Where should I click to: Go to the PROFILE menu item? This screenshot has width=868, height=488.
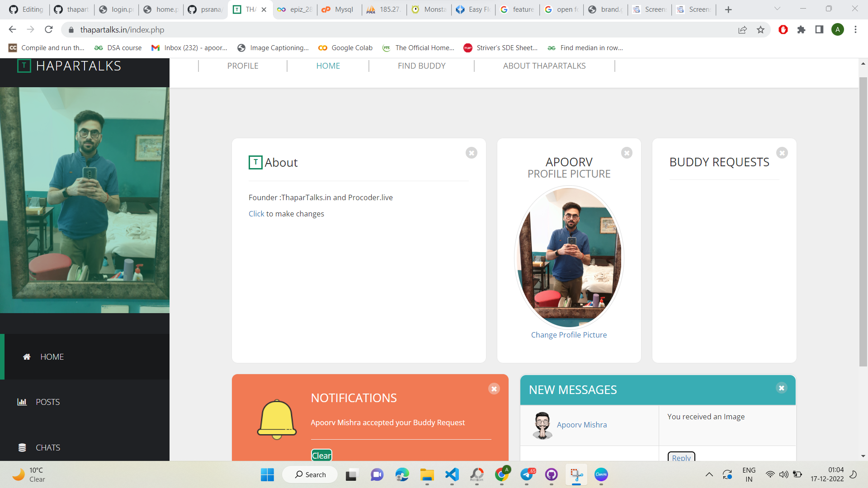coord(243,66)
